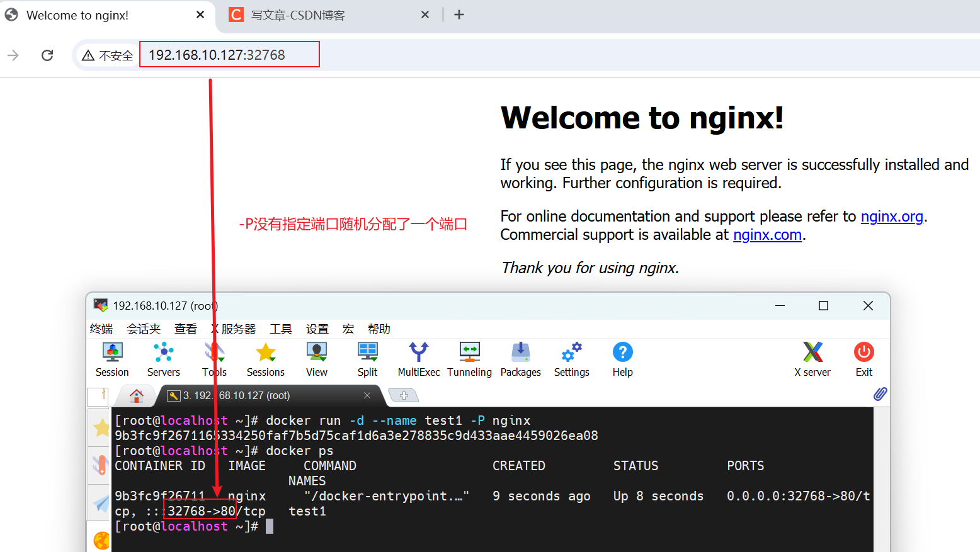Click the CREATED column header in terminal

point(519,466)
